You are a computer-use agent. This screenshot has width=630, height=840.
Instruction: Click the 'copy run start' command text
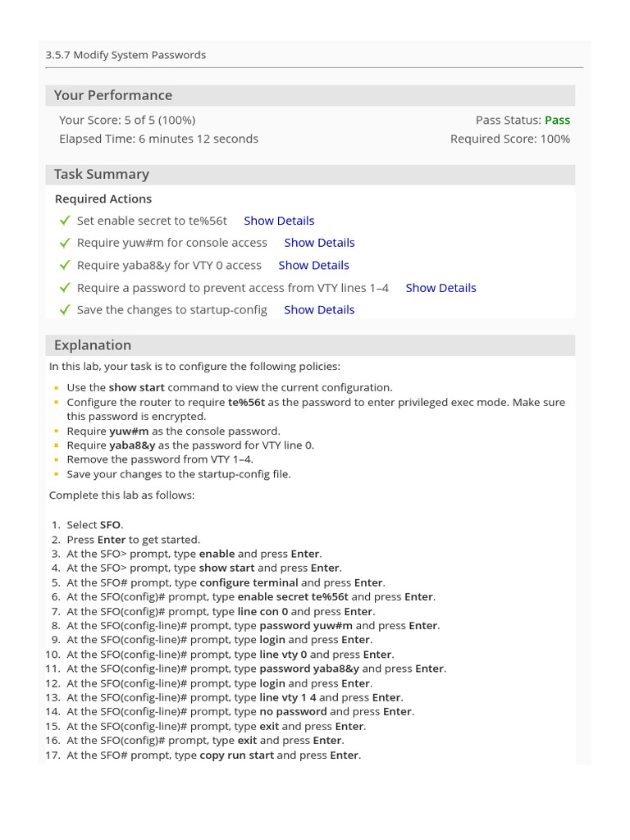tap(237, 756)
